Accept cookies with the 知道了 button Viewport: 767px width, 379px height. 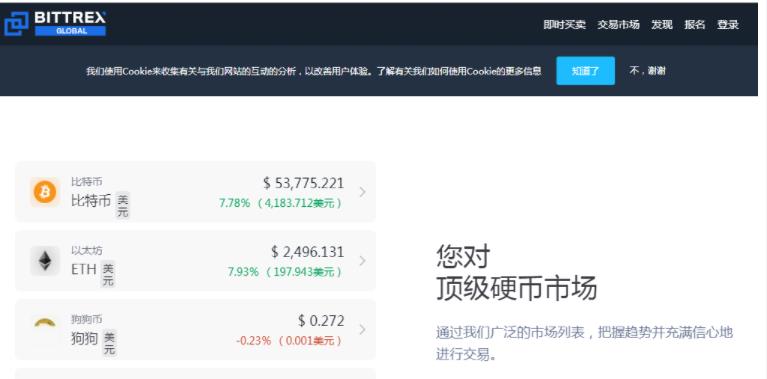coord(586,71)
